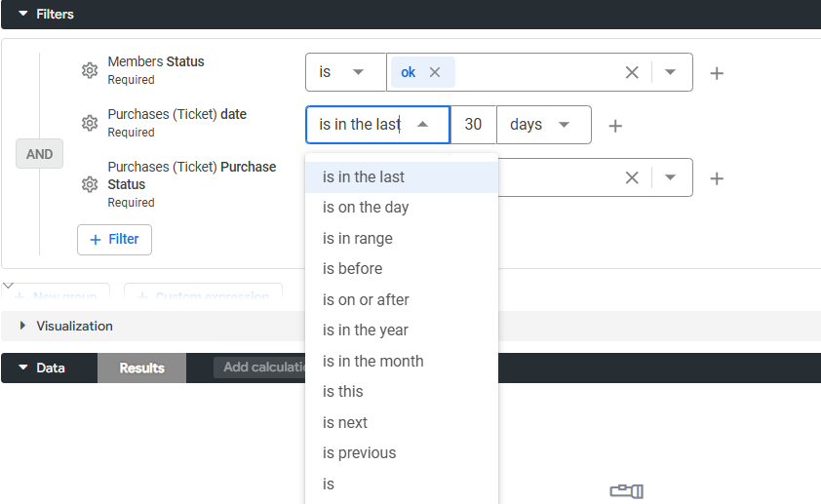
Task: Select 'is in the last' option
Action: (x=402, y=177)
